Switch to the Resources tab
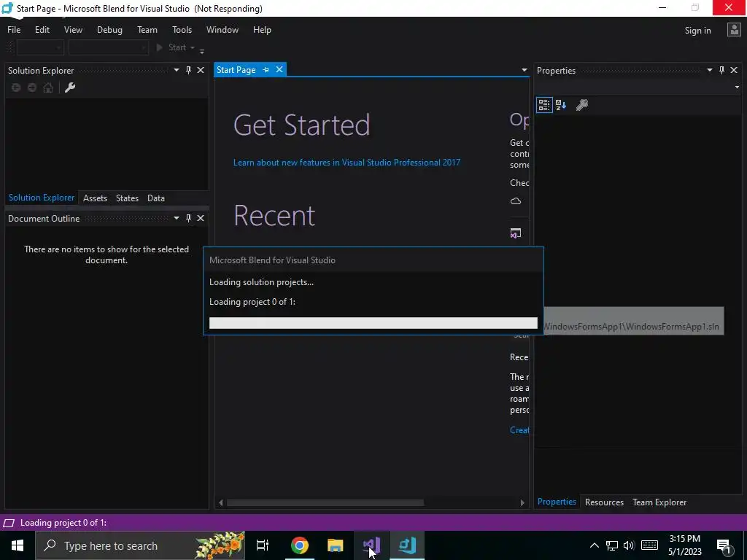The image size is (747, 560). point(604,502)
